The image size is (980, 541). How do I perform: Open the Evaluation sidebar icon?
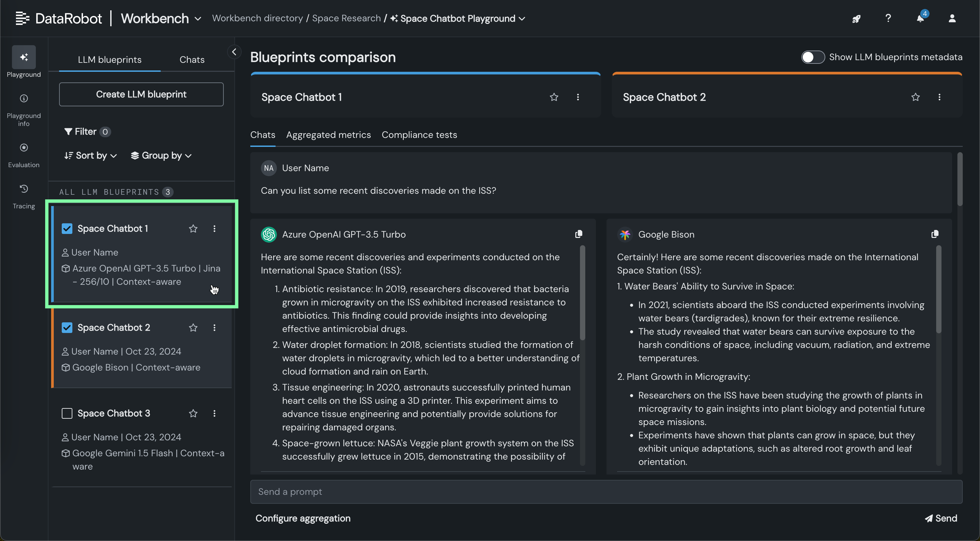24,154
